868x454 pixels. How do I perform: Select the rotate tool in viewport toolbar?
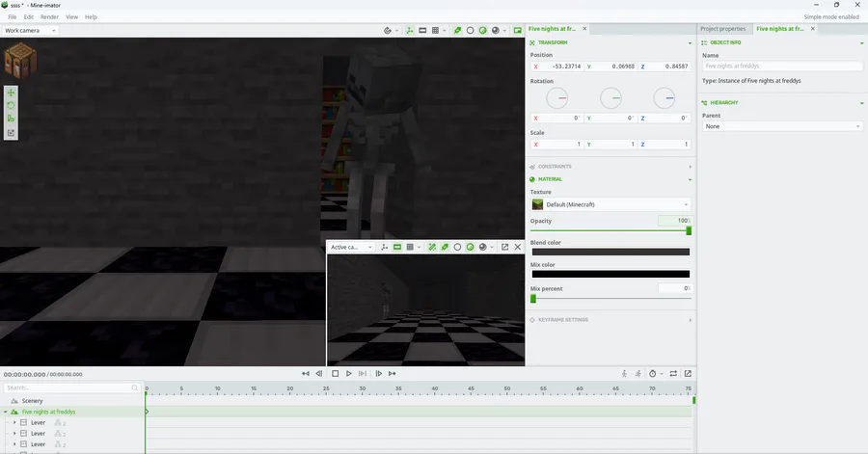pyautogui.click(x=11, y=106)
